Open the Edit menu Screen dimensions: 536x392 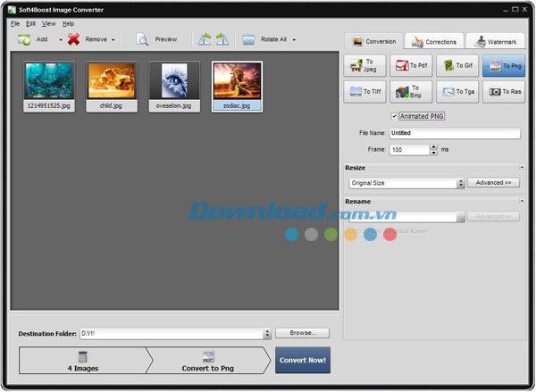coord(30,23)
